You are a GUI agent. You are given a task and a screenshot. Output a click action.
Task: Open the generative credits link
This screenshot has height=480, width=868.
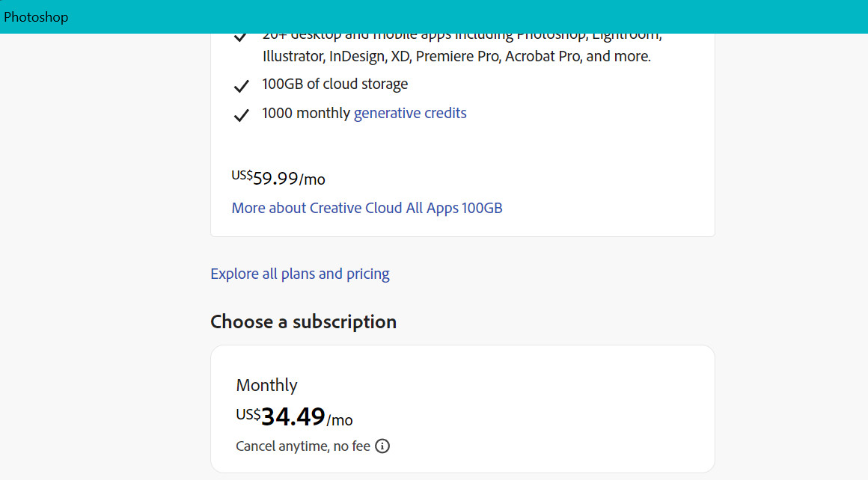(410, 113)
